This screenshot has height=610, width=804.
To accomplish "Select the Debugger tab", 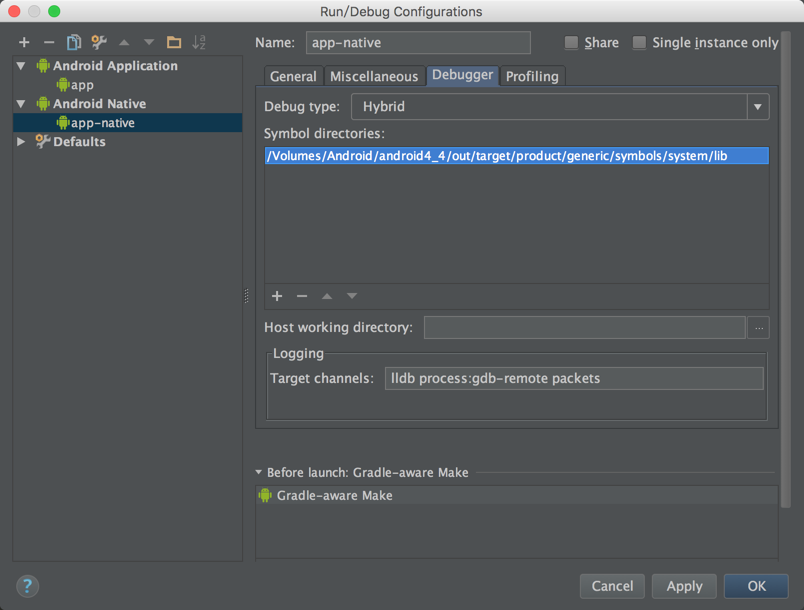I will 463,75.
